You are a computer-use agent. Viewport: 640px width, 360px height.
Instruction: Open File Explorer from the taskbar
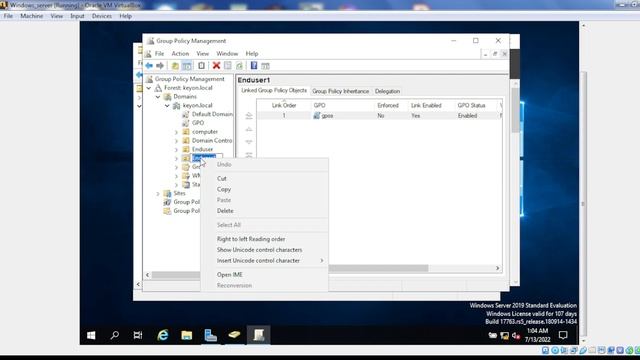(187, 335)
